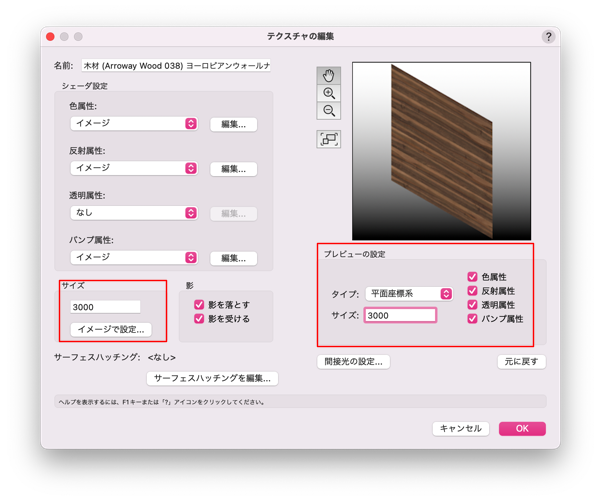This screenshot has height=502, width=600.
Task: Open the 色属性 dropdown
Action: point(134,124)
